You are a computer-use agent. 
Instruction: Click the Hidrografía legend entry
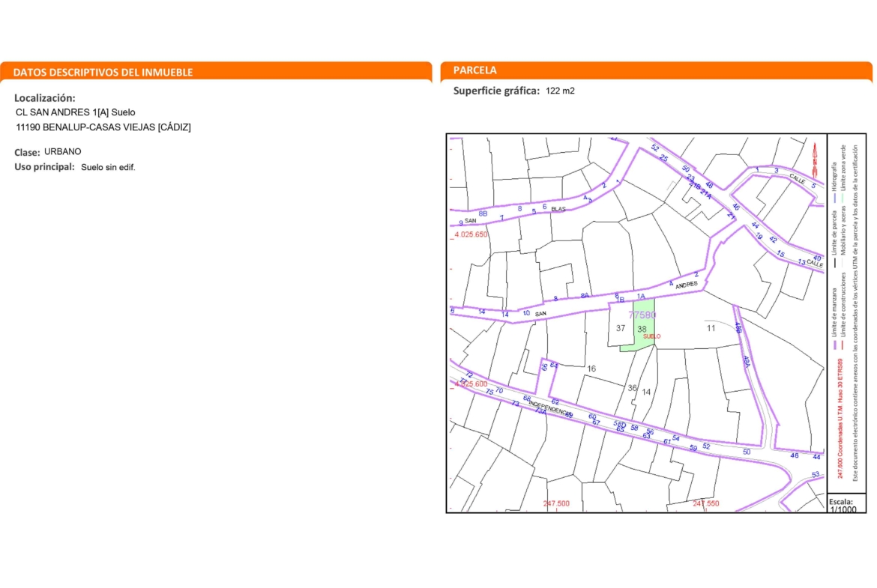834,183
